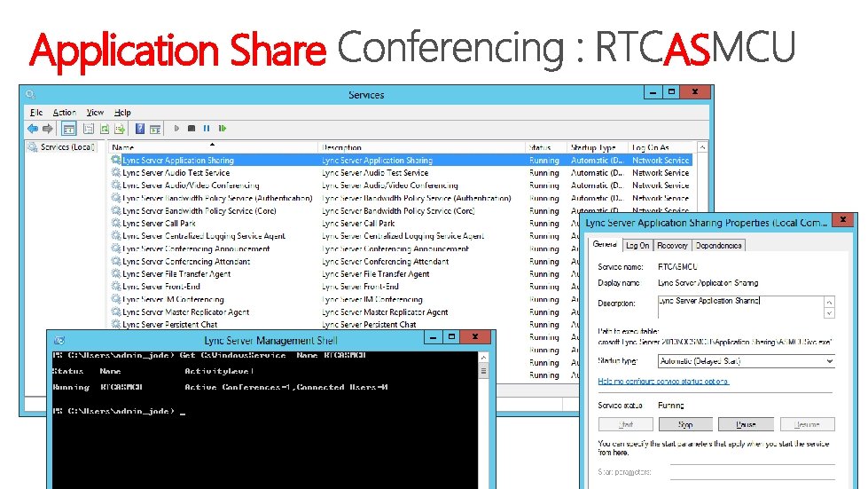Viewport: 868px width, 489px height.
Task: Click the shell command prompt line
Action: [x=119, y=412]
